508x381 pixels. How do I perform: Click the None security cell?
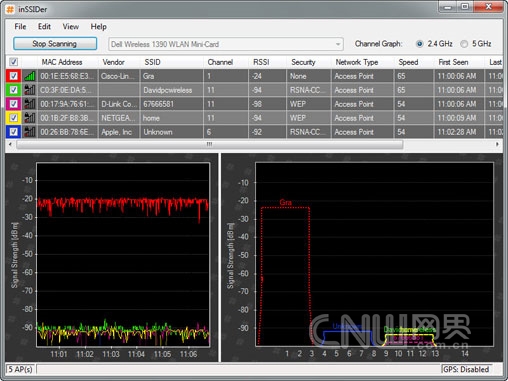[x=309, y=76]
